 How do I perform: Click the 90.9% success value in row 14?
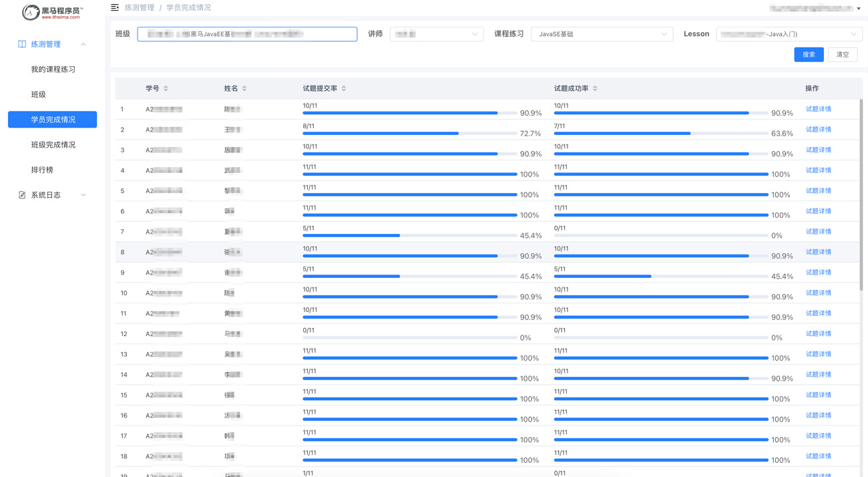(x=782, y=379)
